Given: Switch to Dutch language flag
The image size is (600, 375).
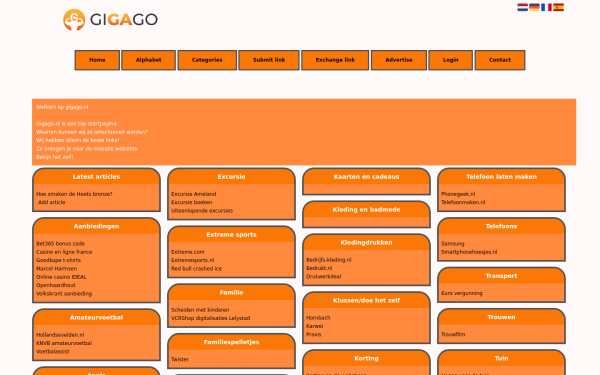Looking at the screenshot, I should coord(523,7).
